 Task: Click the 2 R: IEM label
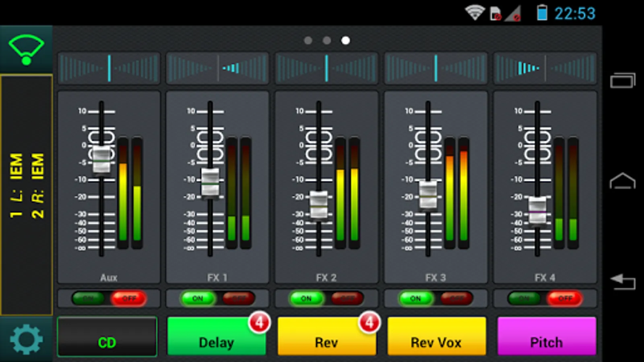[37, 185]
